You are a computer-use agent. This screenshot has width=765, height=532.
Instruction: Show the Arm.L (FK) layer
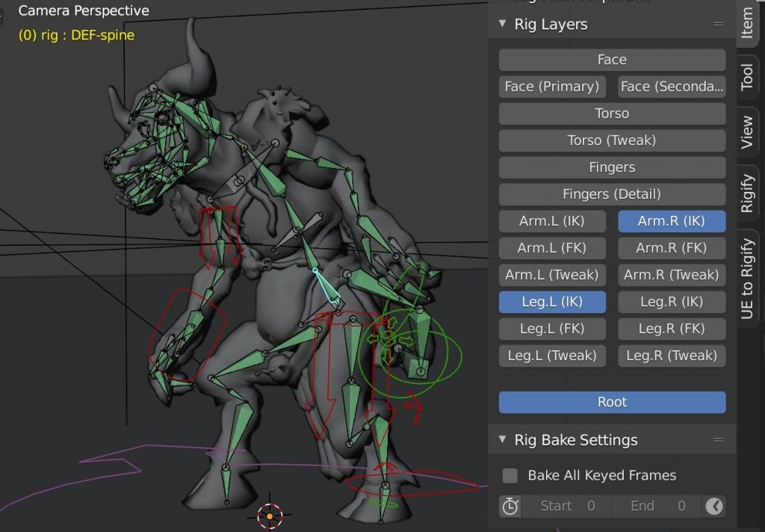point(552,248)
